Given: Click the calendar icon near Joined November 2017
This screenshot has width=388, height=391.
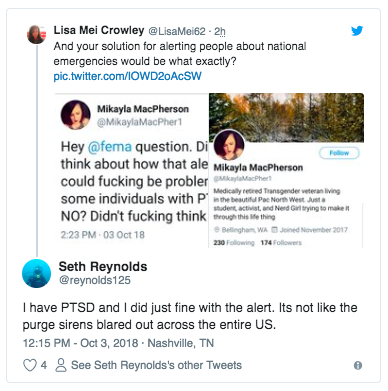Looking at the screenshot, I should coord(275,230).
